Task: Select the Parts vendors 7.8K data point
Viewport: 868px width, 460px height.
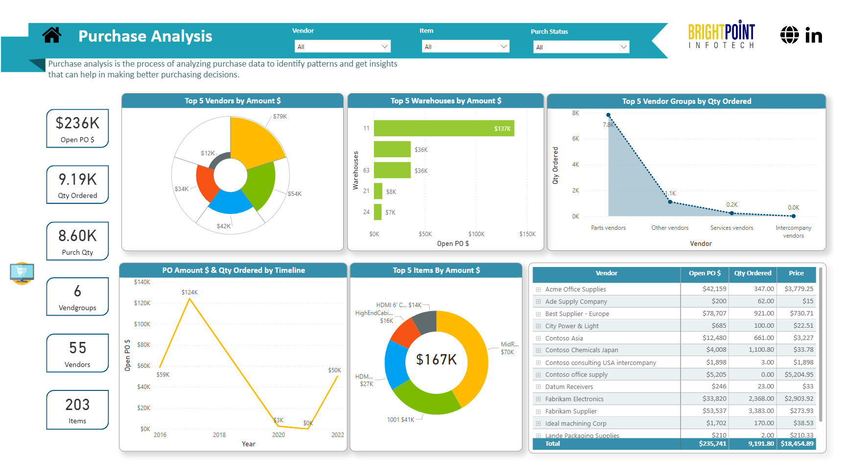Action: [608, 115]
